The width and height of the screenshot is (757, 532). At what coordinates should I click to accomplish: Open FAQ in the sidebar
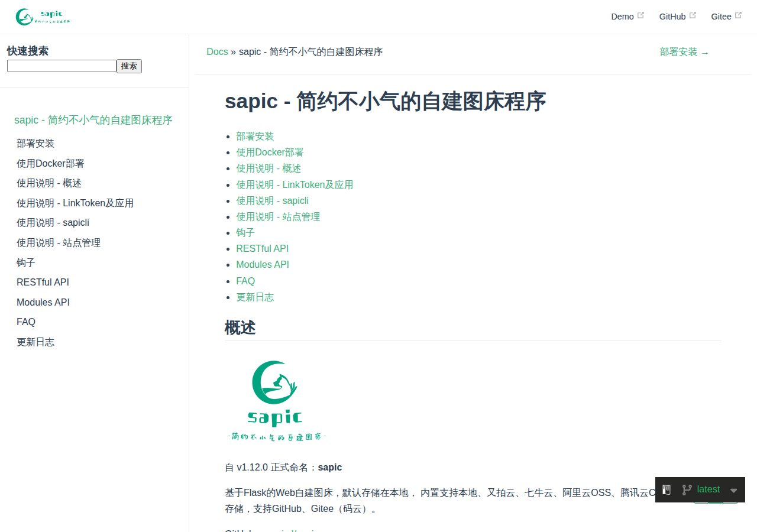click(26, 322)
